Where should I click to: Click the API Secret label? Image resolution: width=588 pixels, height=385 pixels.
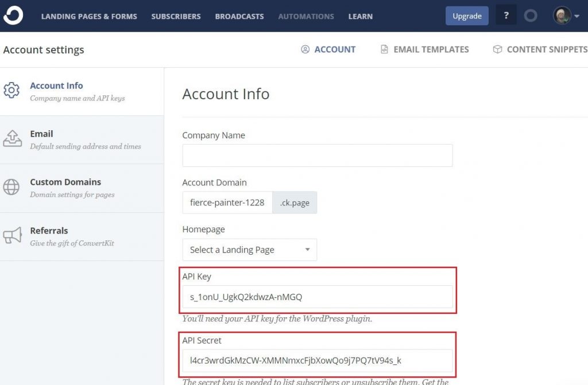tap(202, 340)
